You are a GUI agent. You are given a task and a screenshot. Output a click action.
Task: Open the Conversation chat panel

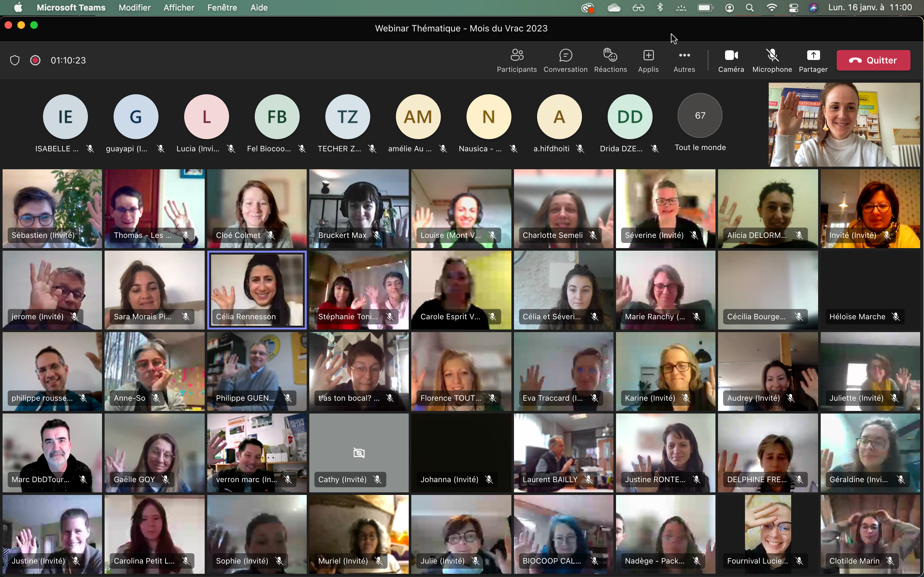(565, 60)
